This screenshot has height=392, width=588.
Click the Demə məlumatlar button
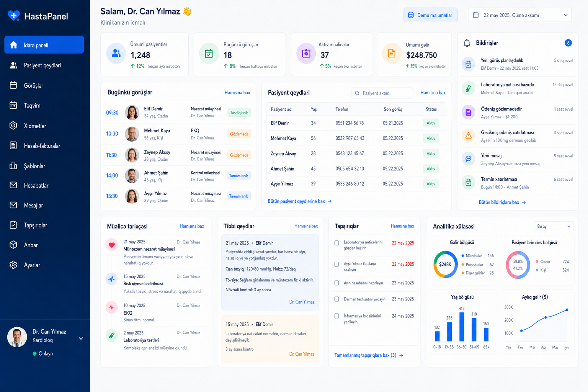430,15
